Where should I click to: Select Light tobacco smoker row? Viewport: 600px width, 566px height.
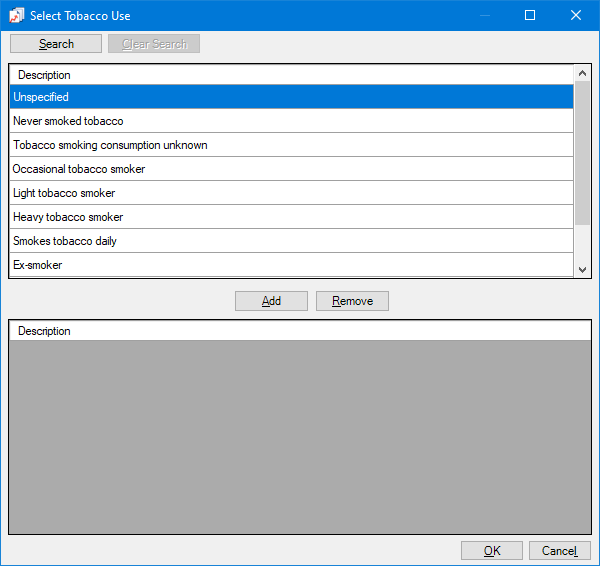tap(290, 193)
